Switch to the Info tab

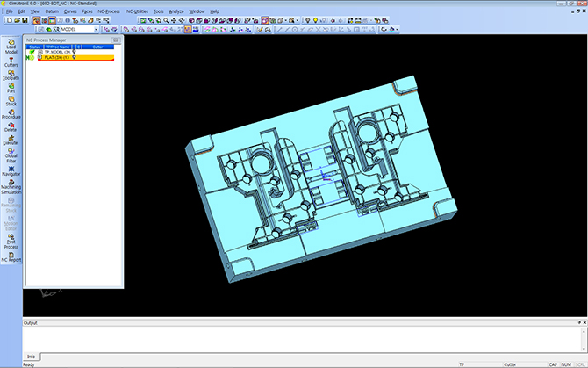(x=32, y=356)
